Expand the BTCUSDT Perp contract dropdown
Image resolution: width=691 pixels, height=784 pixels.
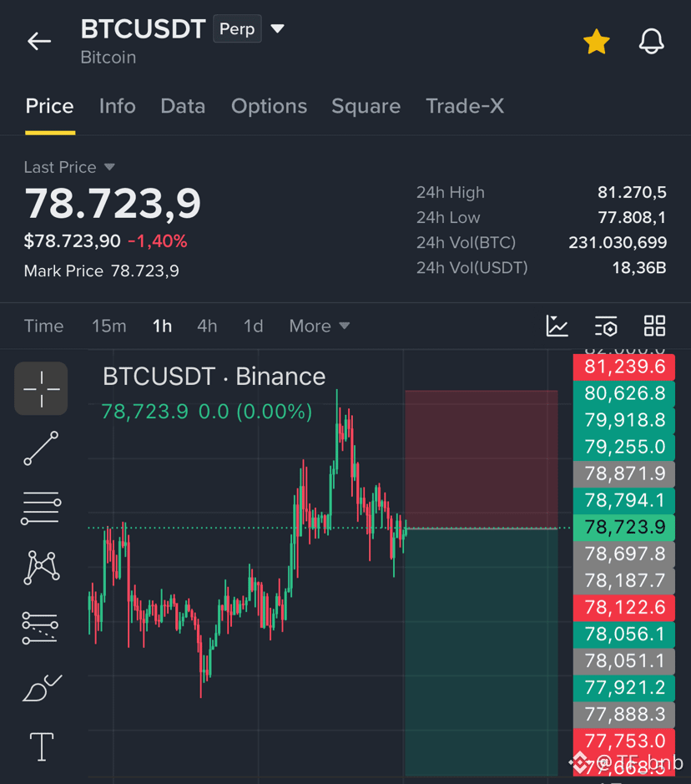click(x=277, y=29)
